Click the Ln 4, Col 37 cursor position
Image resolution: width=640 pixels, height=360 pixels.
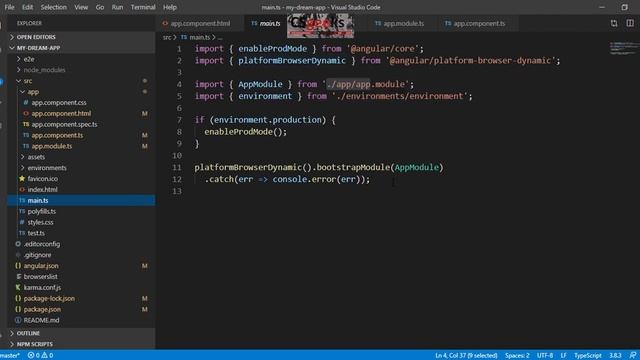point(466,356)
